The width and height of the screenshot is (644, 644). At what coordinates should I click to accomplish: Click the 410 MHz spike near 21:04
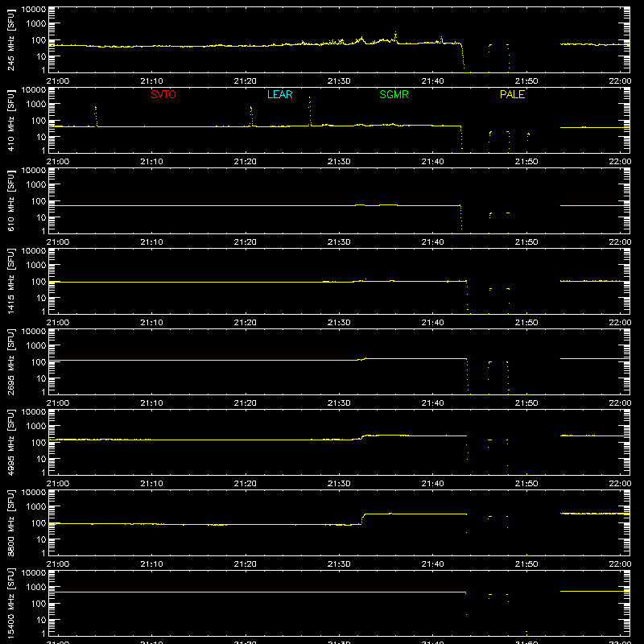(96, 116)
